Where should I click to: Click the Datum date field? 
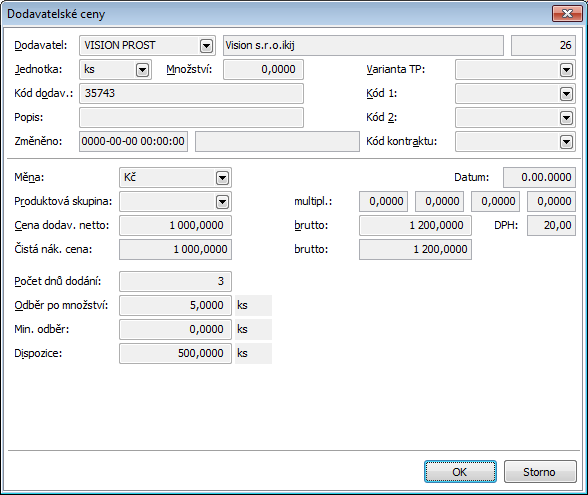tap(539, 177)
